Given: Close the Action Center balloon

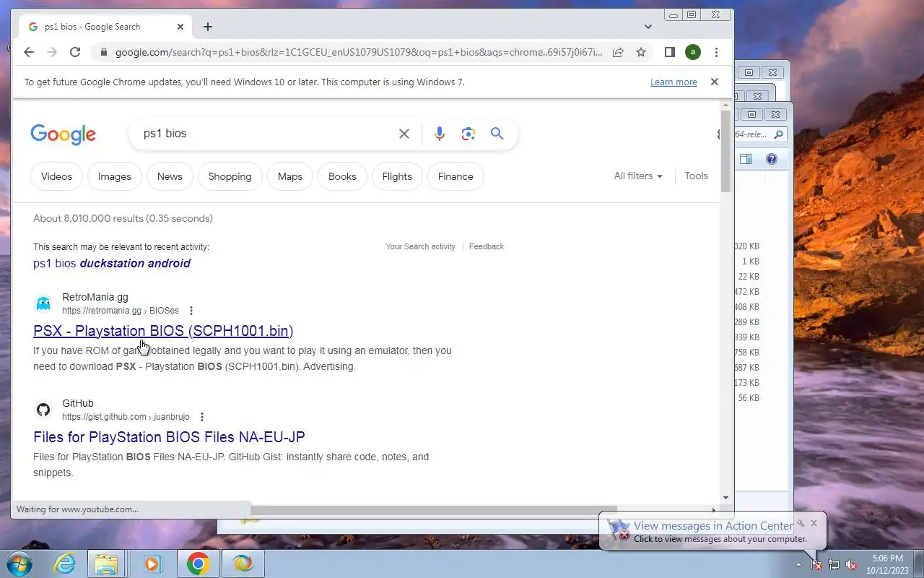Looking at the screenshot, I should point(814,522).
